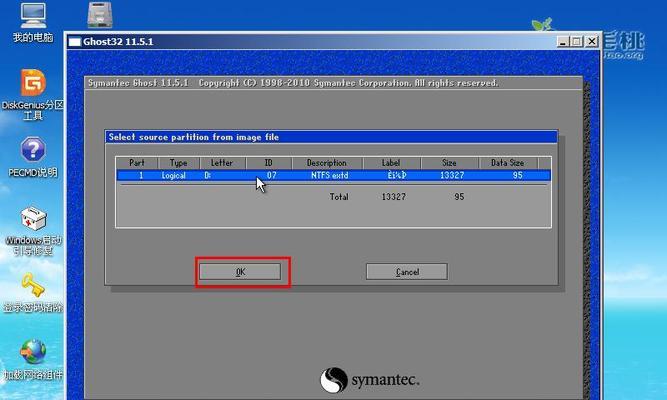Screen dimensions: 667x400
Task: Click OK to confirm source partition
Action: point(240,272)
